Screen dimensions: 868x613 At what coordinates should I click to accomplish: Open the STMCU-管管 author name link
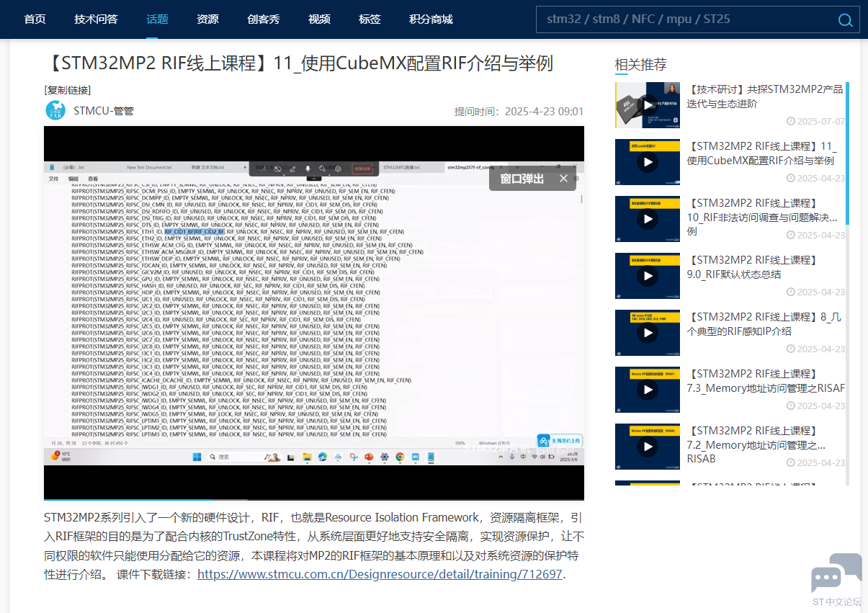[104, 111]
